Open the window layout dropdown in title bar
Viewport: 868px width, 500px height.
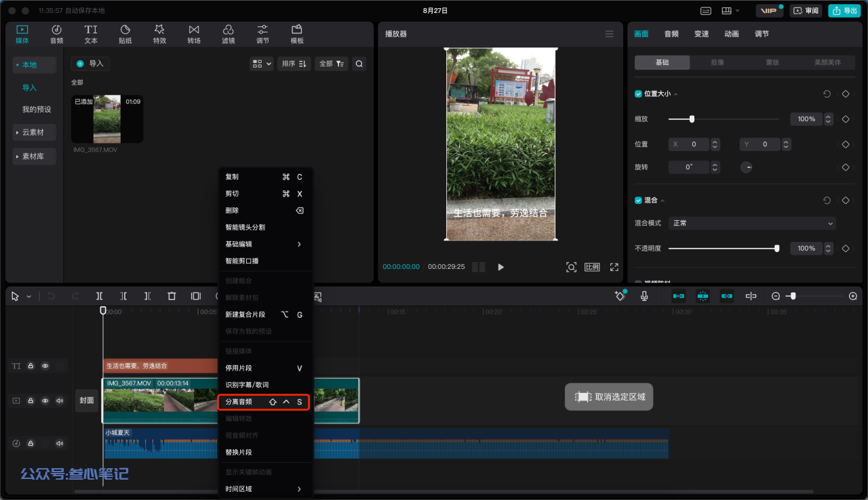[732, 11]
